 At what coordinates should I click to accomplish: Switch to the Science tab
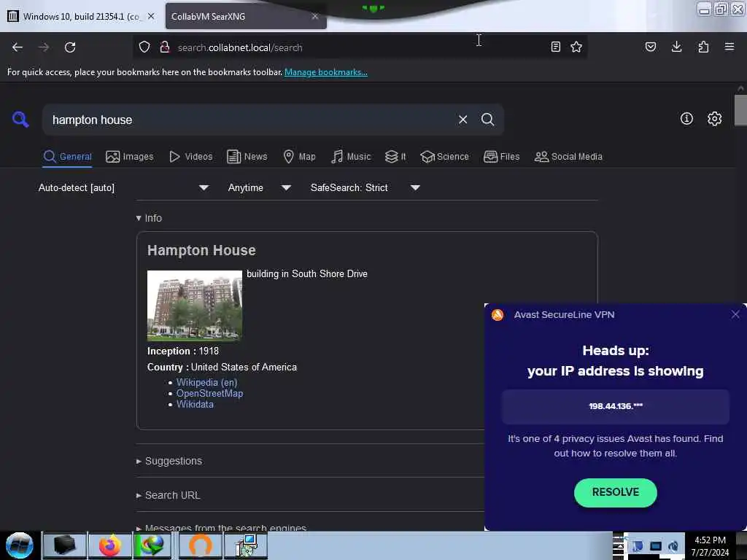(444, 156)
